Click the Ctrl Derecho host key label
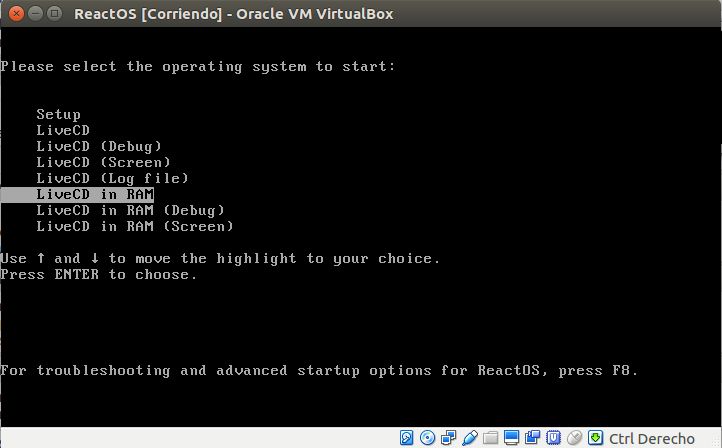This screenshot has width=722, height=448. point(651,438)
